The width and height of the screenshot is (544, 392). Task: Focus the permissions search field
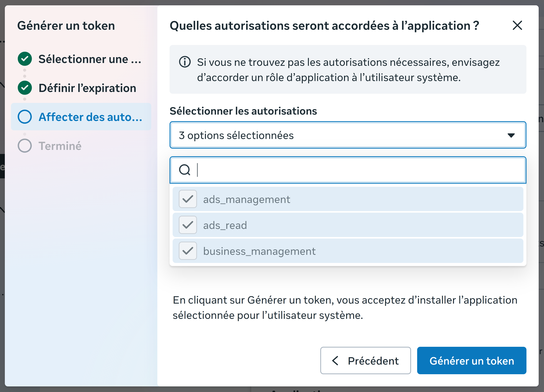(348, 170)
